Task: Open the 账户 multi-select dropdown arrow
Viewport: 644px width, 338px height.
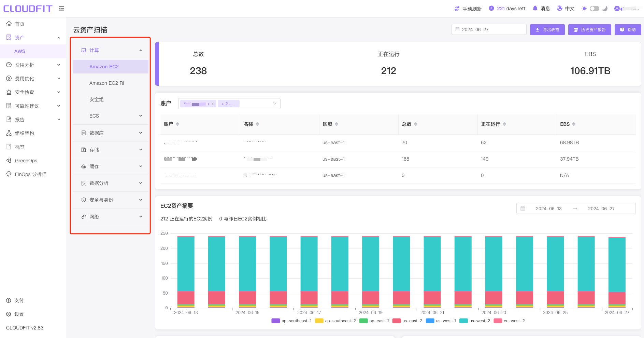Action: pyautogui.click(x=274, y=104)
